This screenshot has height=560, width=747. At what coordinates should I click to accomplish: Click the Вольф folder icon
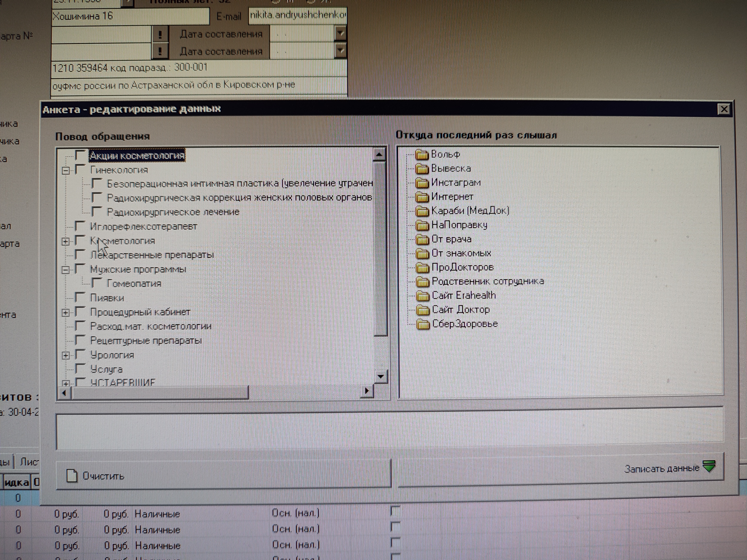[422, 155]
